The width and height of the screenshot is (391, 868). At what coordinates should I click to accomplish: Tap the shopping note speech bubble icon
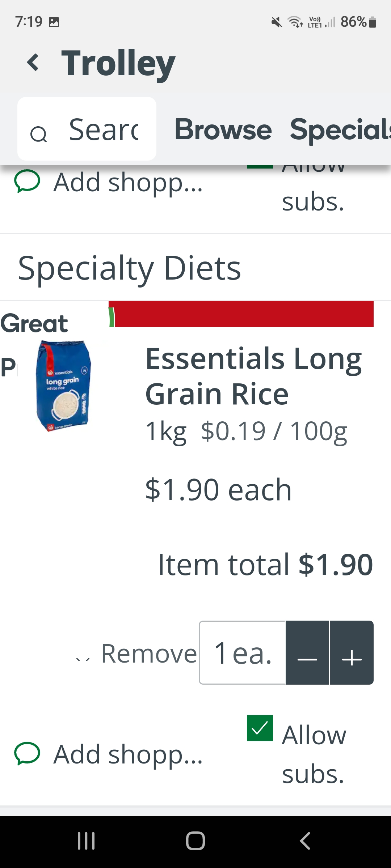(x=27, y=754)
